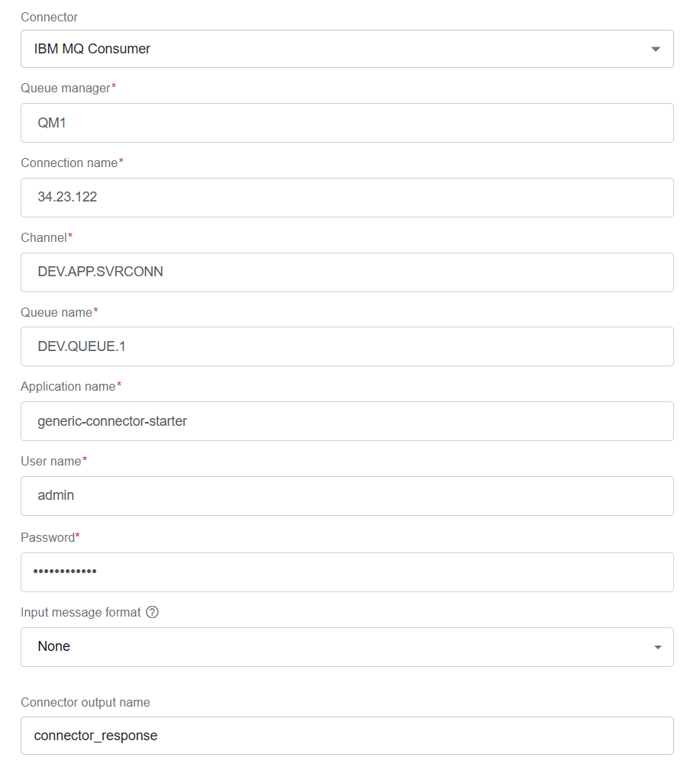Click the Application name field generic-connector-starter
This screenshot has width=700, height=773.
click(347, 421)
